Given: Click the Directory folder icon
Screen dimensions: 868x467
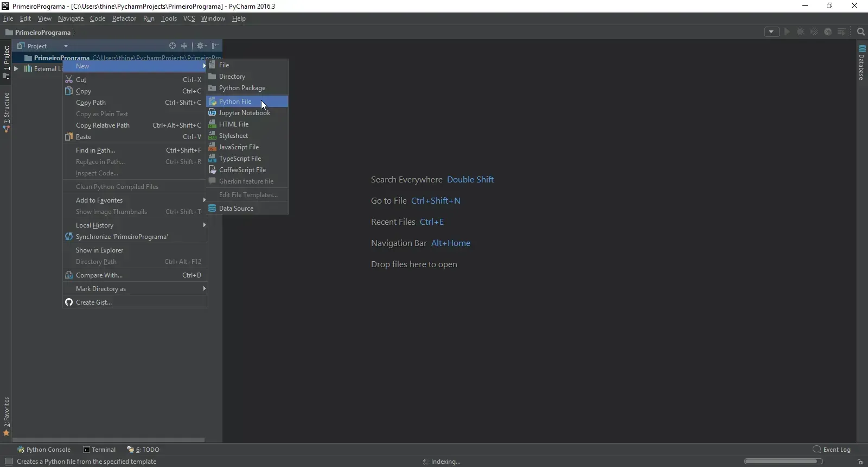Looking at the screenshot, I should pyautogui.click(x=213, y=77).
